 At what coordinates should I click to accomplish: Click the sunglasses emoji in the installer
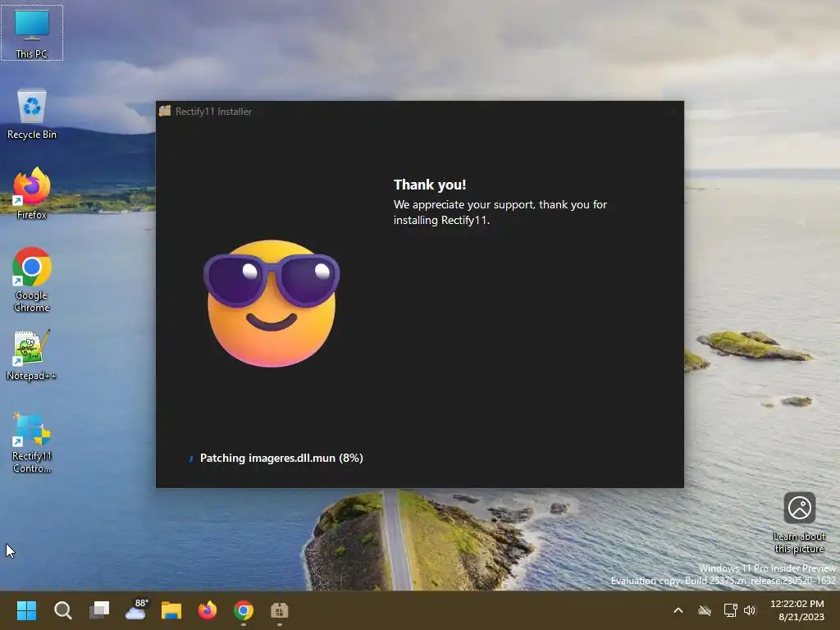click(x=271, y=304)
